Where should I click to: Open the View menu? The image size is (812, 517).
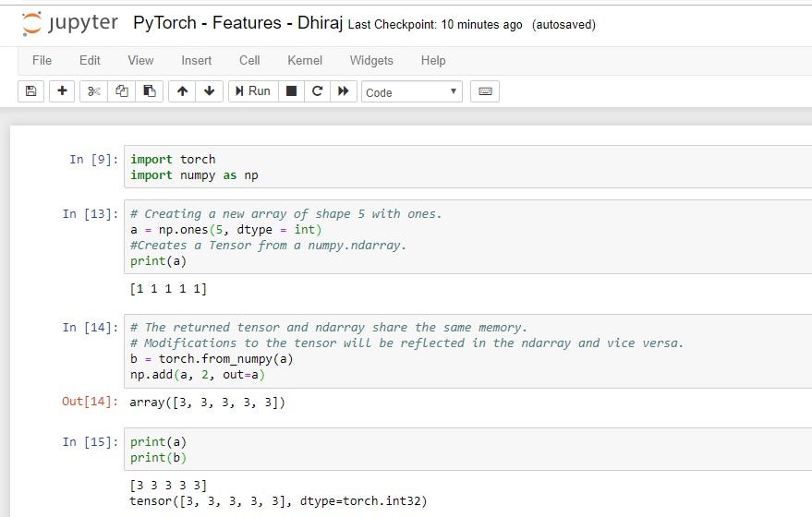140,61
